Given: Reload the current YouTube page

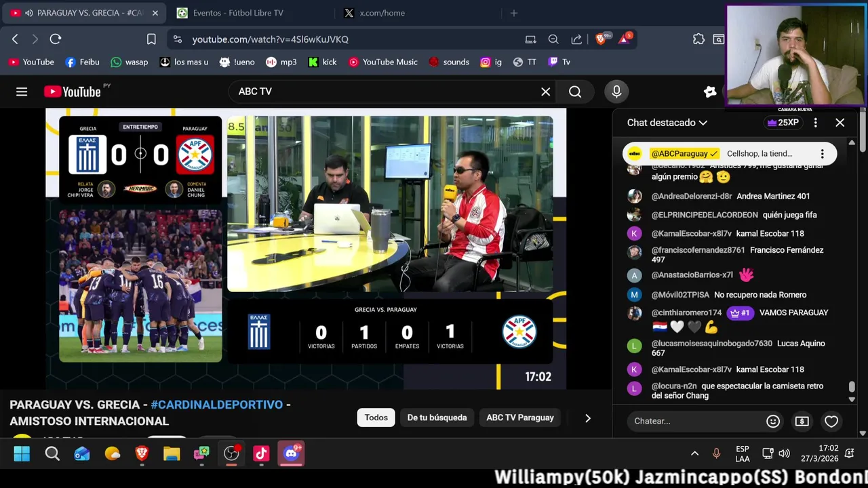Looking at the screenshot, I should point(56,39).
